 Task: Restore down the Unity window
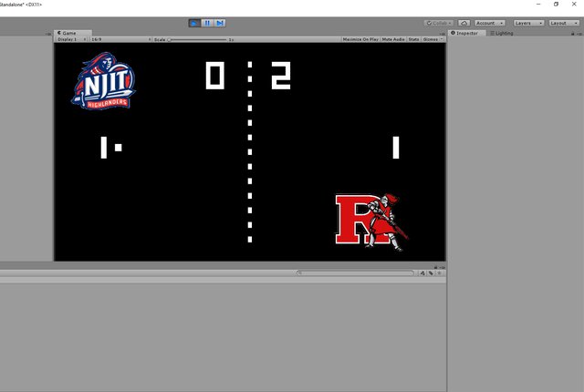point(556,4)
